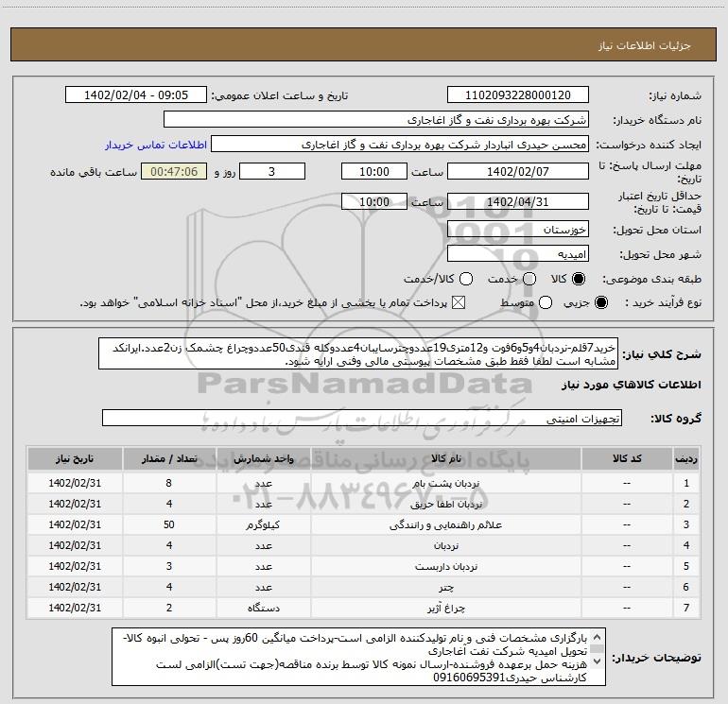Select the row چراغ آژیر
This screenshot has width=728, height=704.
click(x=364, y=608)
